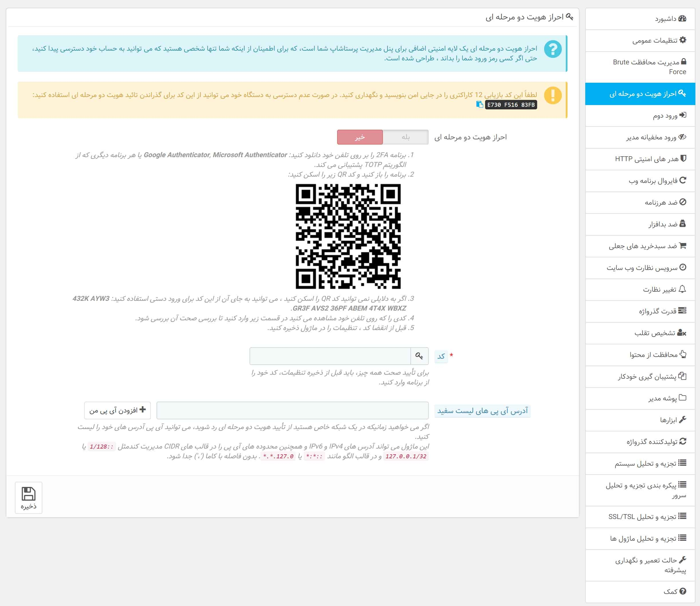This screenshot has height=606, width=700.
Task: Open the تجزیه و تحلیل SSL/TSL item
Action: 640,517
